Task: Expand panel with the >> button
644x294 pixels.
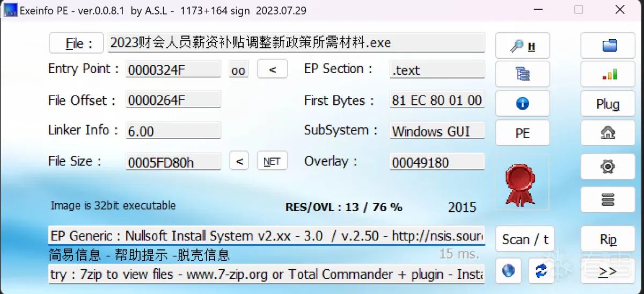Action: pyautogui.click(x=608, y=271)
